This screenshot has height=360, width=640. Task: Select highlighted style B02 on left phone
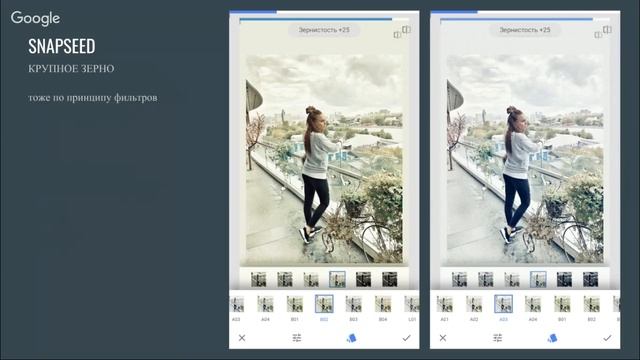pos(324,309)
